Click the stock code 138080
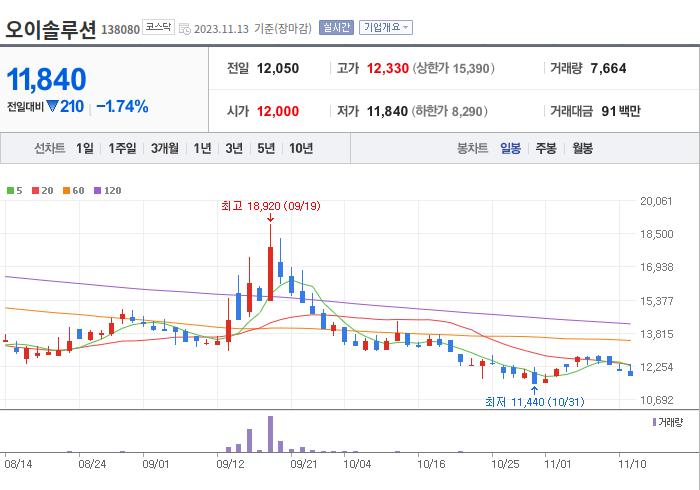 [x=121, y=30]
